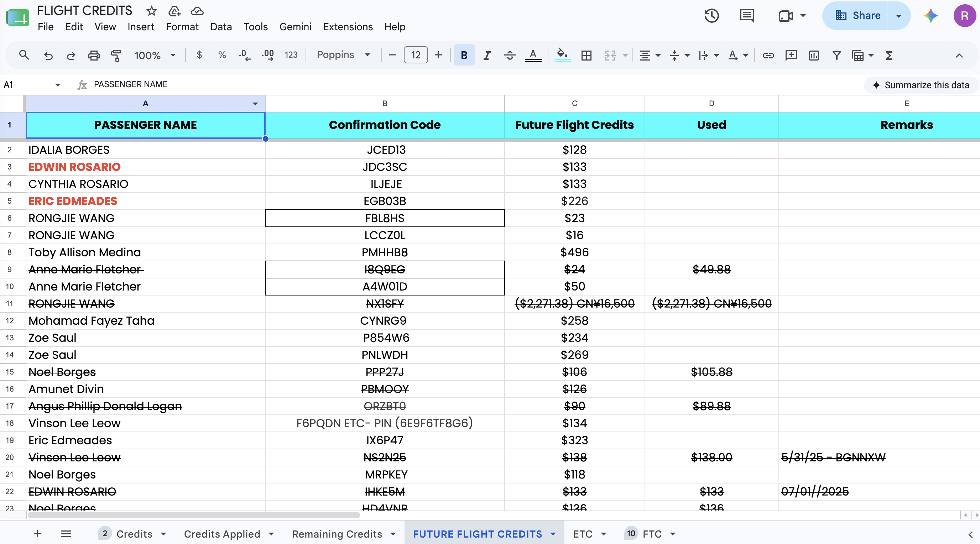Open the Poppins font dropdown
980x544 pixels.
tap(344, 55)
